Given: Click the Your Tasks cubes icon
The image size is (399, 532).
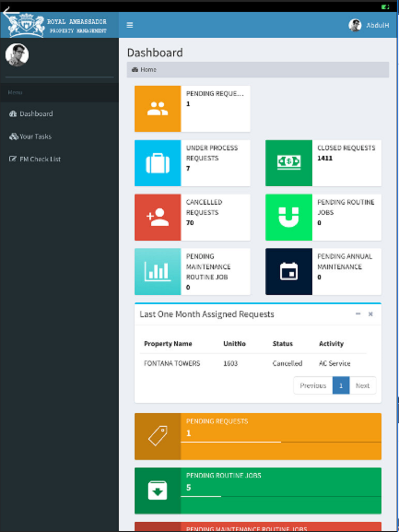Looking at the screenshot, I should click(x=13, y=137).
